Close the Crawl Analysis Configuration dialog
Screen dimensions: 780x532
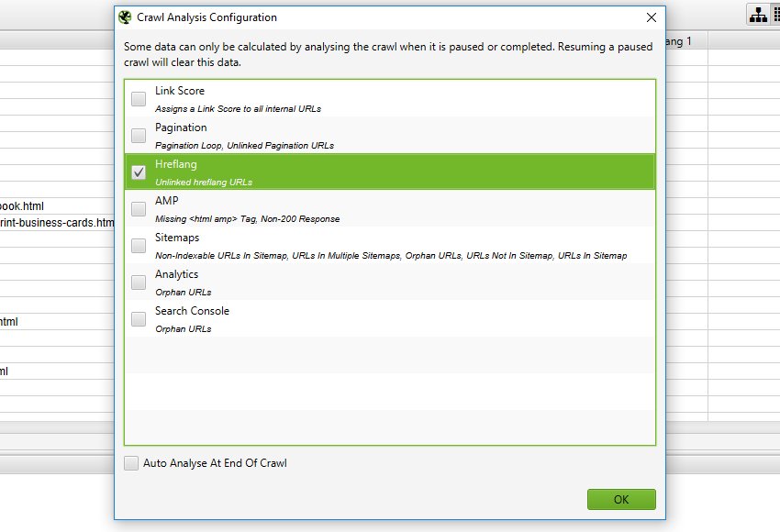click(652, 17)
